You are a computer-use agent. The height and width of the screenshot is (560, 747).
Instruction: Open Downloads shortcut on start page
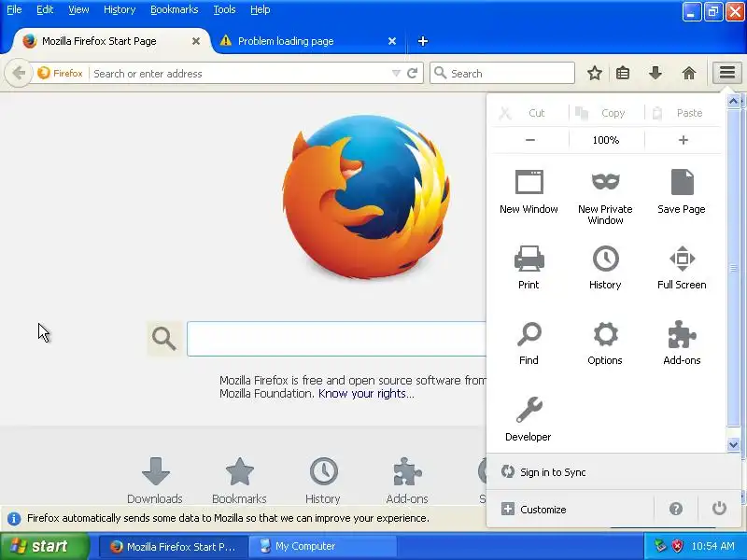point(155,481)
